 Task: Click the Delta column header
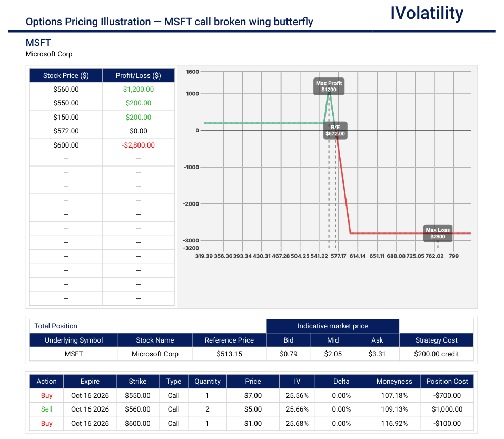[341, 381]
